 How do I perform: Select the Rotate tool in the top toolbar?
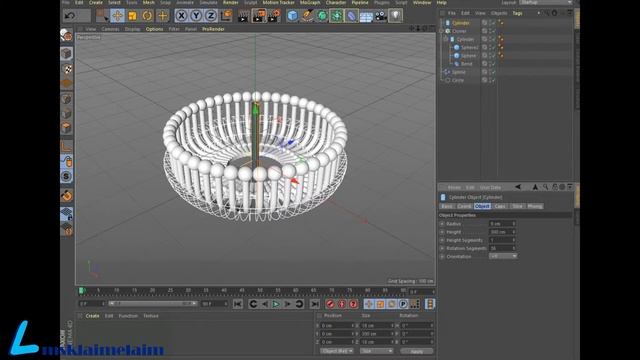coord(147,16)
